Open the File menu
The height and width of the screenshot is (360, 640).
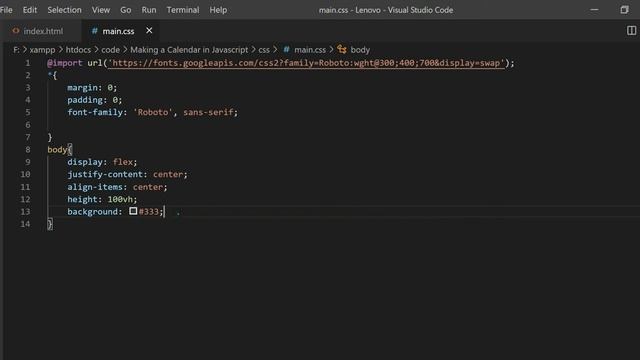click(6, 10)
